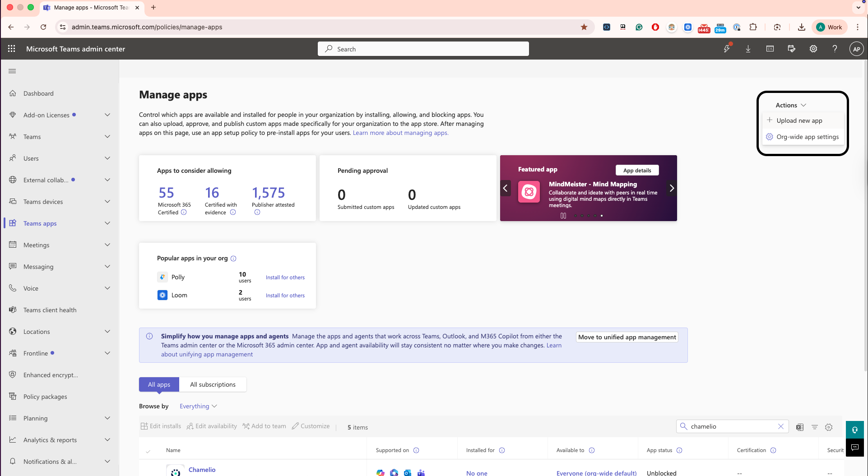Show info for Certified with evidence
Screen dimensions: 868x476
[233, 213]
